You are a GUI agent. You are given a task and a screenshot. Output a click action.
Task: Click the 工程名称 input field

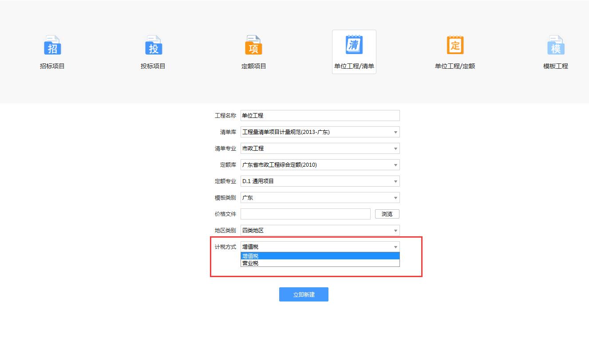[x=320, y=115]
